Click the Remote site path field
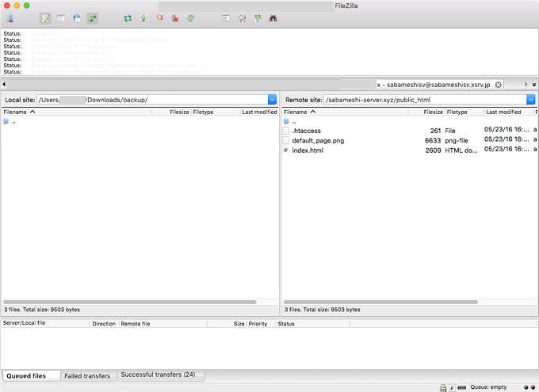 (x=425, y=100)
